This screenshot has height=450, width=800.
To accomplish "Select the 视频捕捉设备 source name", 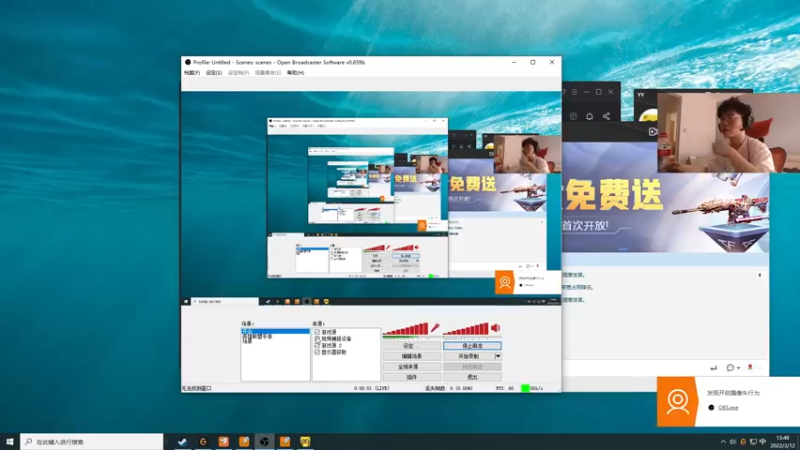I will [336, 339].
